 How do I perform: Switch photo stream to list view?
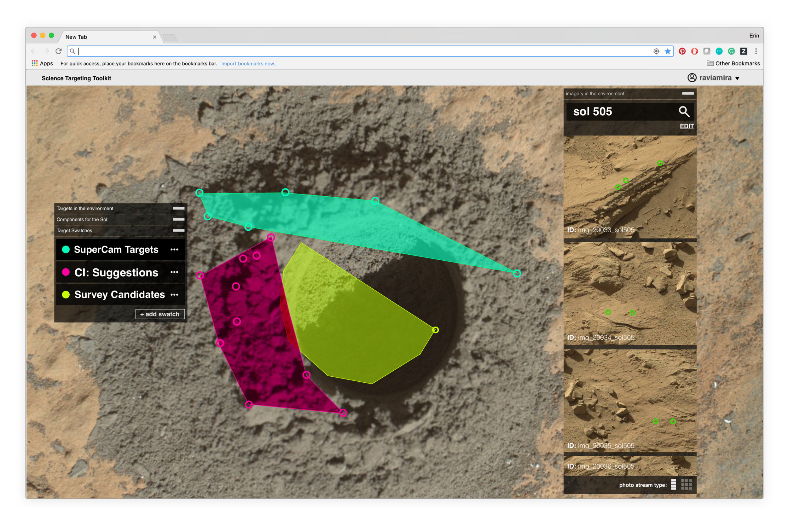(x=673, y=484)
